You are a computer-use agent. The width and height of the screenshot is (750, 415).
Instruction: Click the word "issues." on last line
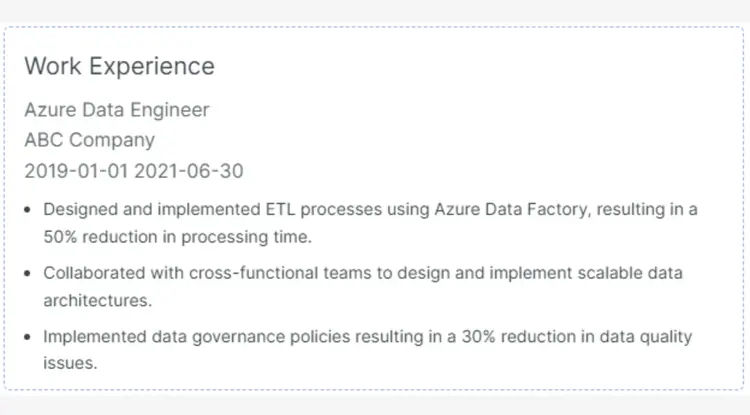[70, 364]
